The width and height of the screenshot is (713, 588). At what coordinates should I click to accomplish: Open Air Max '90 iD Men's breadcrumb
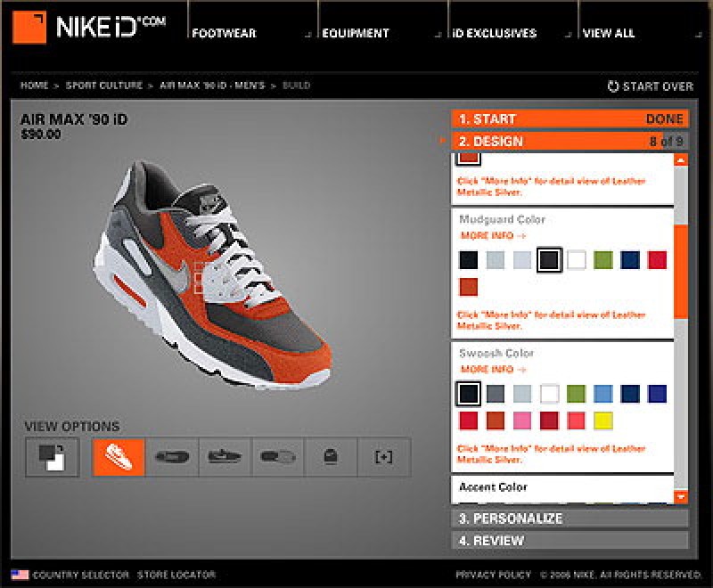pyautogui.click(x=212, y=86)
